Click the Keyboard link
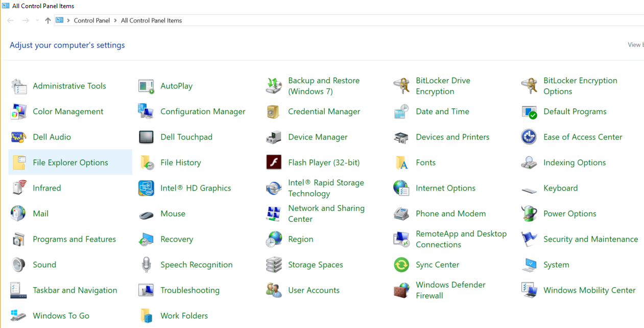644x328 pixels. pos(561,188)
